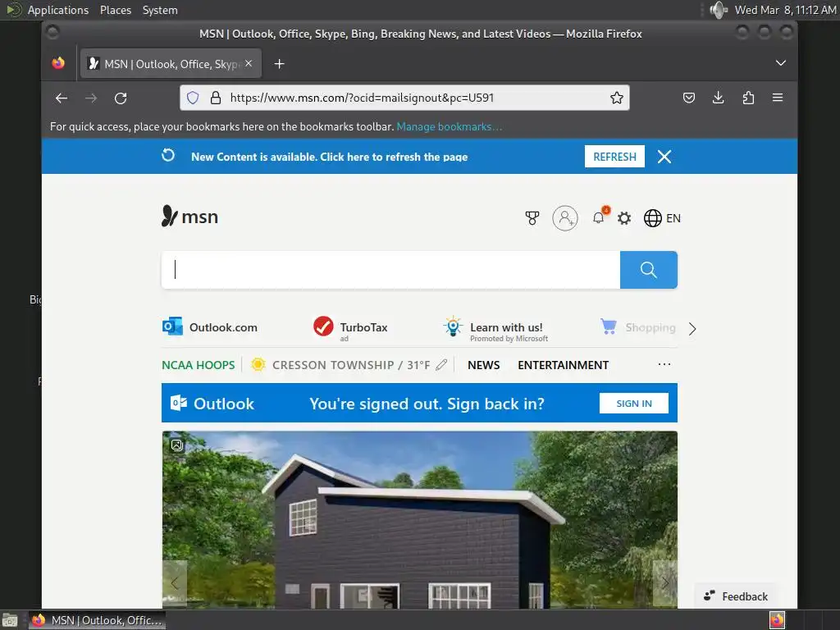Open the MSN rewards trophy icon

tap(532, 218)
